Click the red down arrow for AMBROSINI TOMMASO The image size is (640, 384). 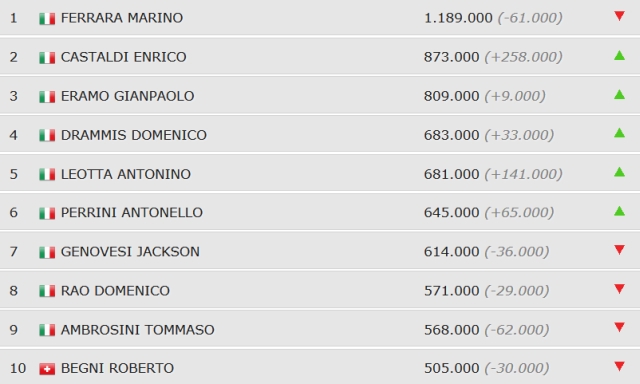tap(619, 327)
